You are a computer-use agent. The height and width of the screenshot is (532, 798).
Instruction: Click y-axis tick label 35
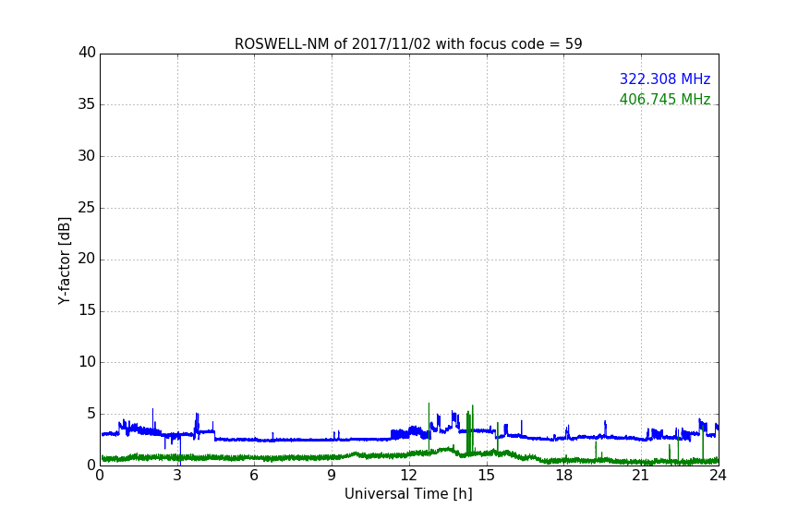(87, 104)
